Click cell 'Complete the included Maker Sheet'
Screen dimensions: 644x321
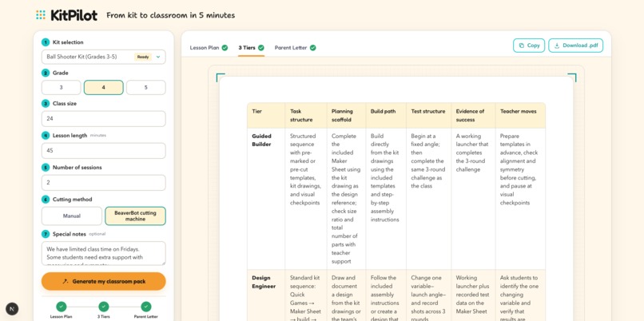tap(346, 199)
